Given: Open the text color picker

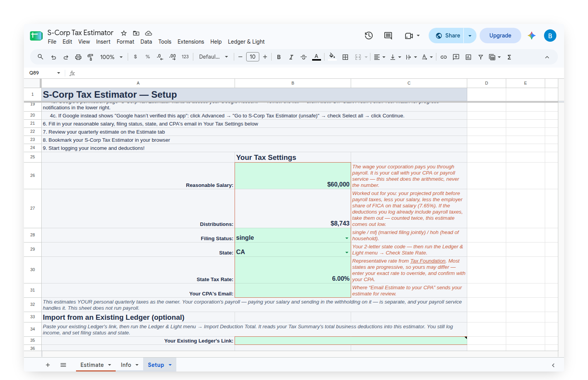Looking at the screenshot, I should [316, 57].
